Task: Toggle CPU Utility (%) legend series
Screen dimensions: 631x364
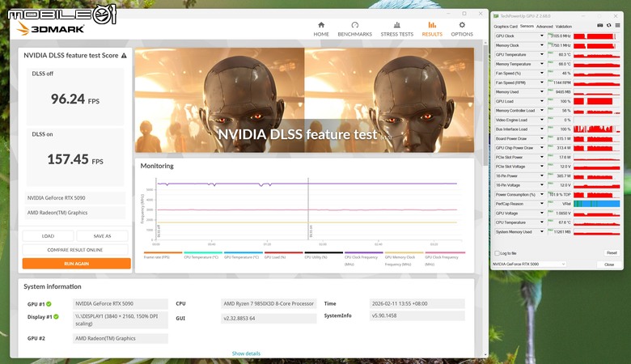Action: pos(324,256)
